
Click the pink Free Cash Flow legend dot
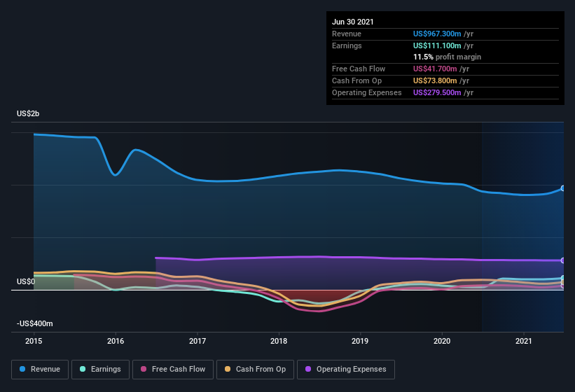144,369
